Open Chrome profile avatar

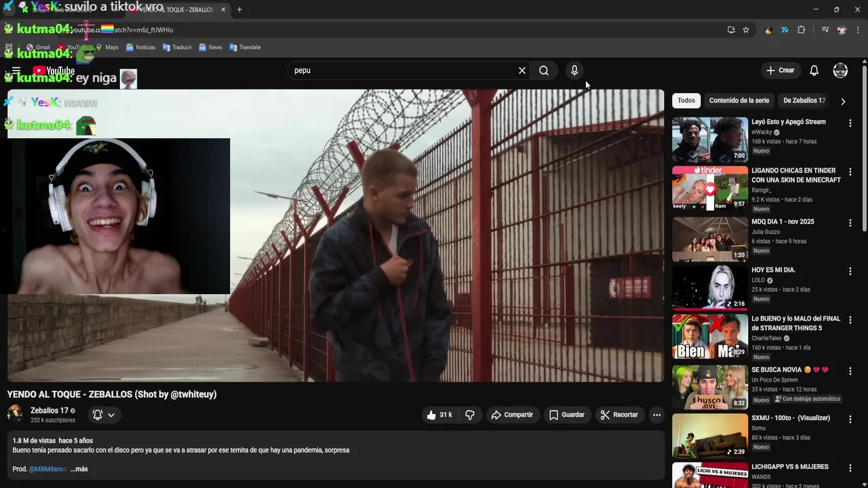pyautogui.click(x=842, y=30)
